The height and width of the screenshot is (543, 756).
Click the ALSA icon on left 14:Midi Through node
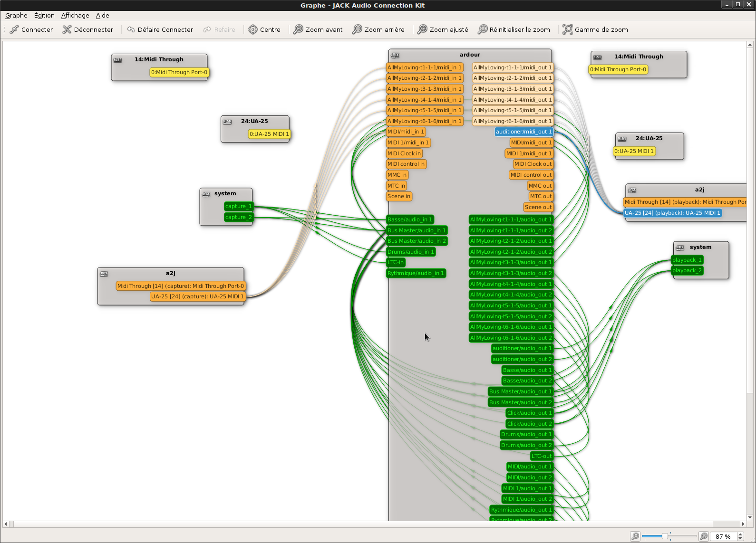pyautogui.click(x=118, y=60)
